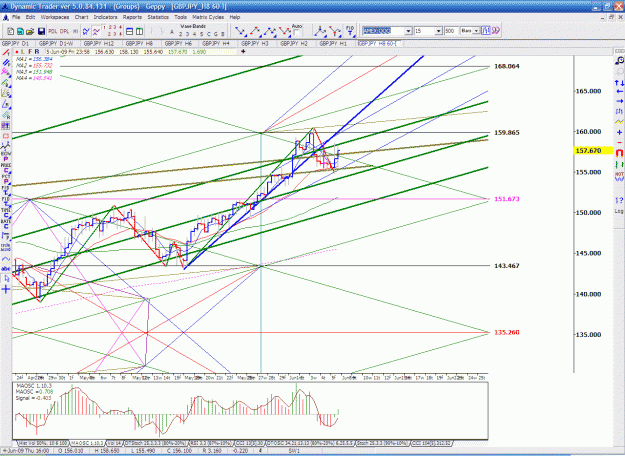Viewport: 625px width, 456px height.
Task: Open the Statistics menu
Action: pyautogui.click(x=158, y=17)
